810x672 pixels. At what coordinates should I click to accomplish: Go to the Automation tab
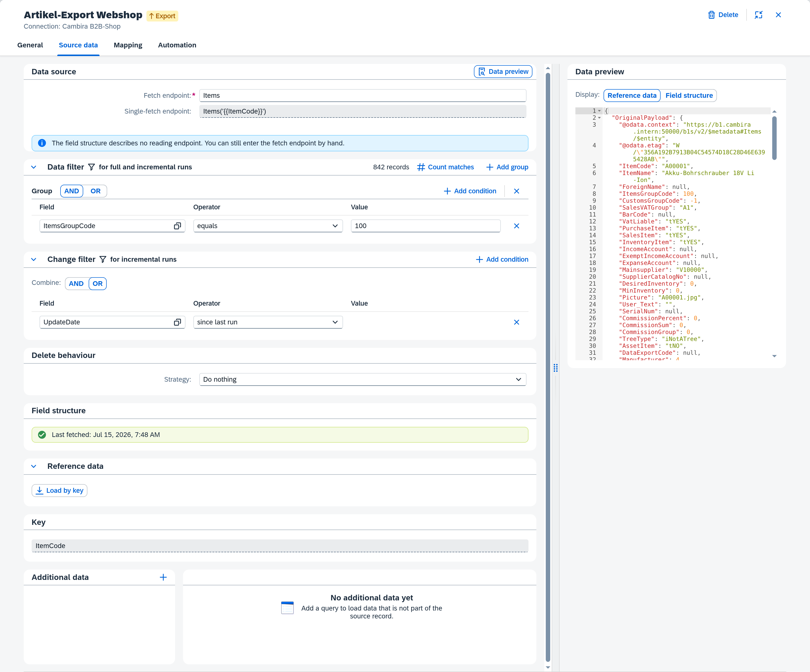click(177, 45)
